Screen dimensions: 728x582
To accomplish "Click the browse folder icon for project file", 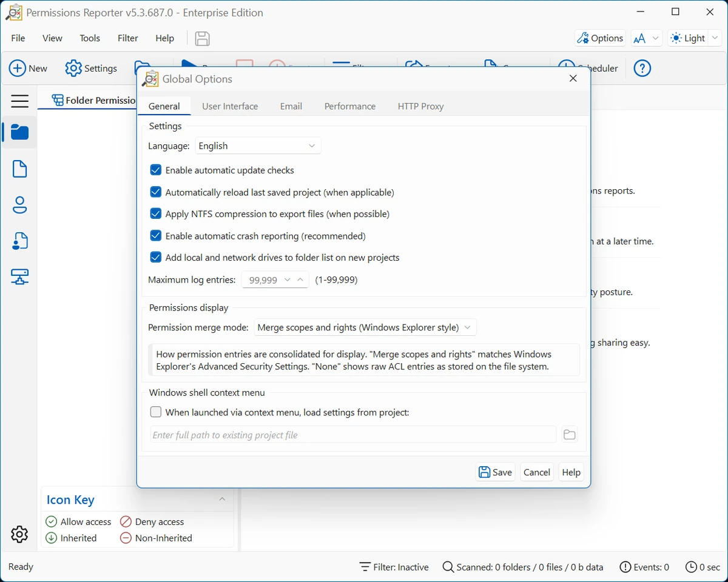I will (569, 435).
